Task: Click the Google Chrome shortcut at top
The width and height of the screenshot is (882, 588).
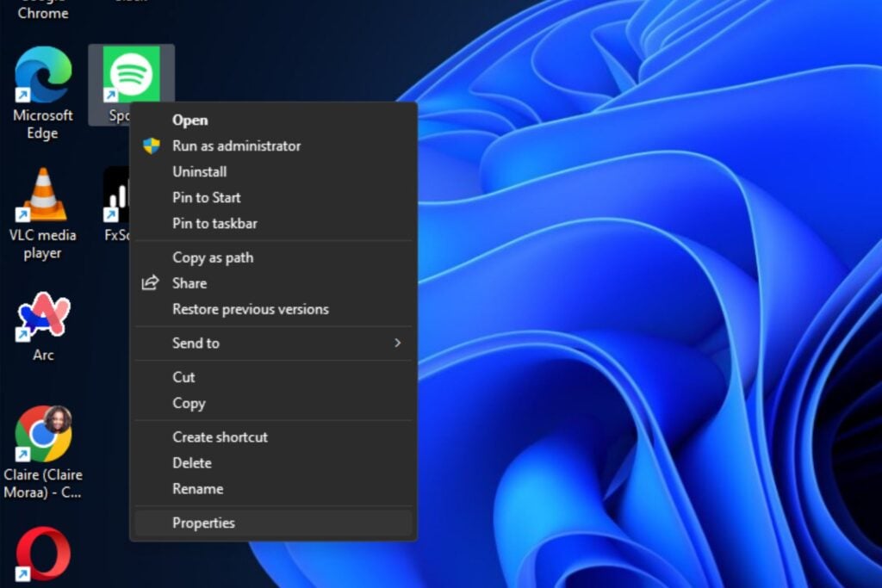Action: (42, 10)
